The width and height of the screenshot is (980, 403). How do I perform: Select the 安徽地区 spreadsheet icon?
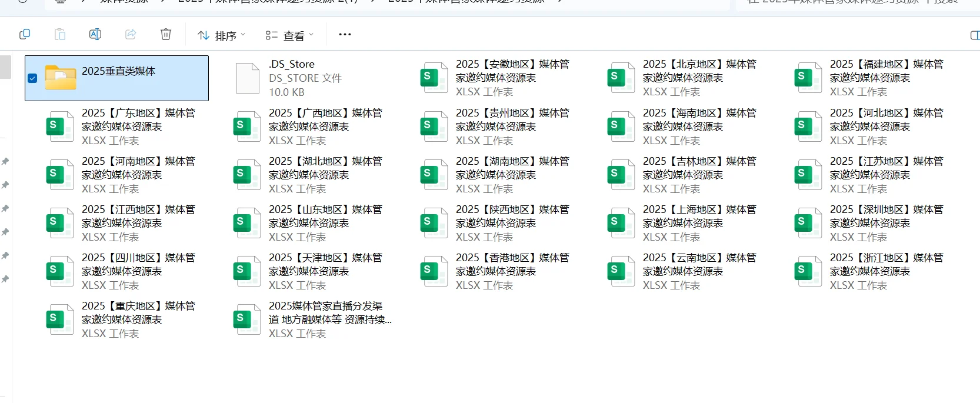pos(434,78)
